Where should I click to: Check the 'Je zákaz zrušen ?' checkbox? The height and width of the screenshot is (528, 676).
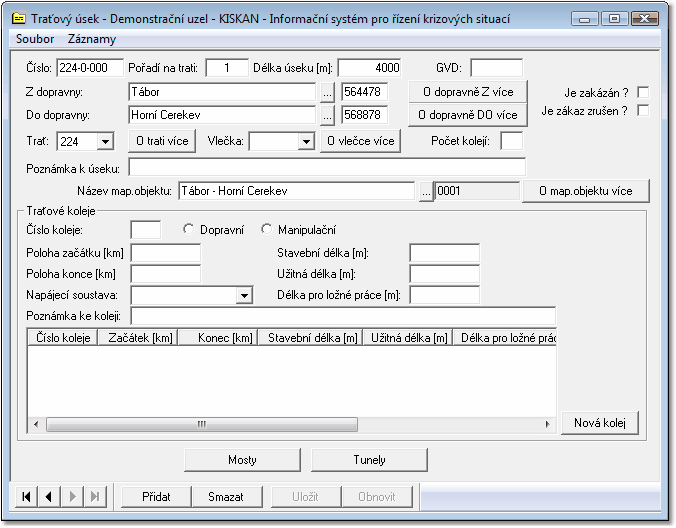click(643, 110)
